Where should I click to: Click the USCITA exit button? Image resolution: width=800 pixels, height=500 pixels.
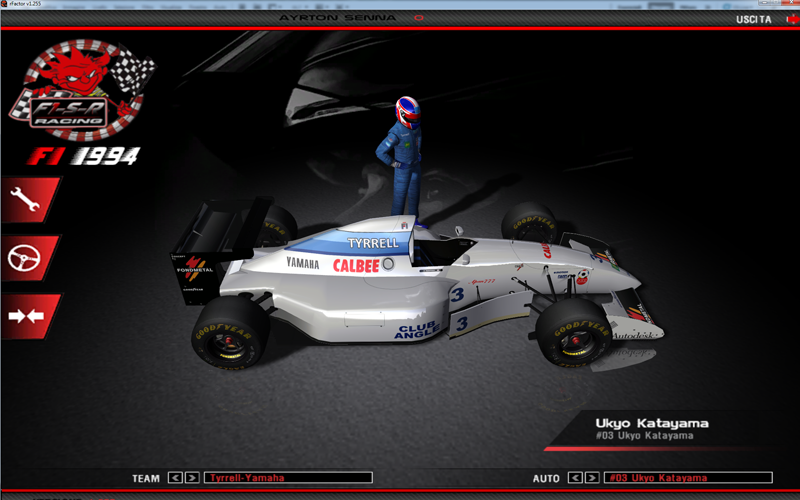point(752,19)
